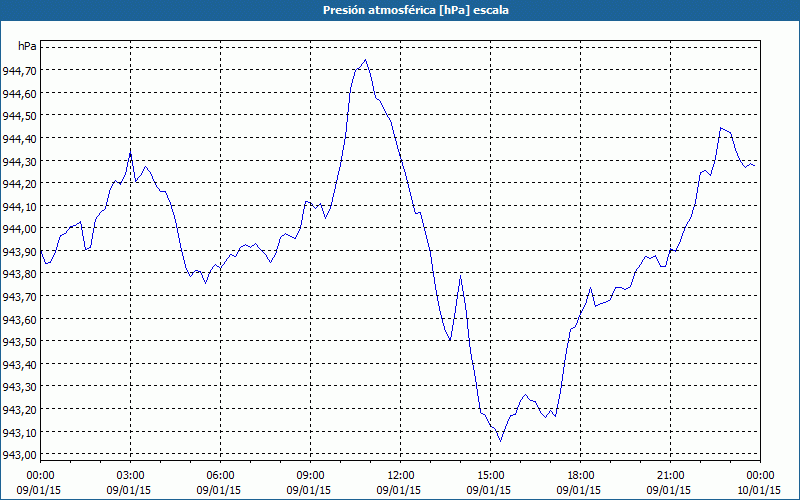Select the 944,00 y-axis label
800x500 pixels.
tap(19, 229)
